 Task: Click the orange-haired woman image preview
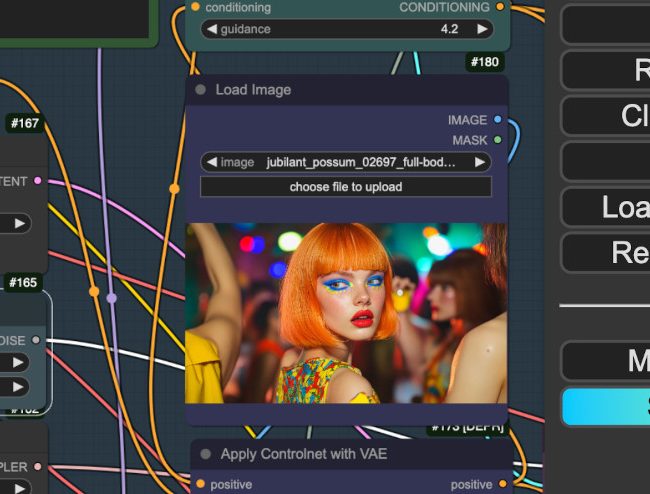[x=346, y=313]
